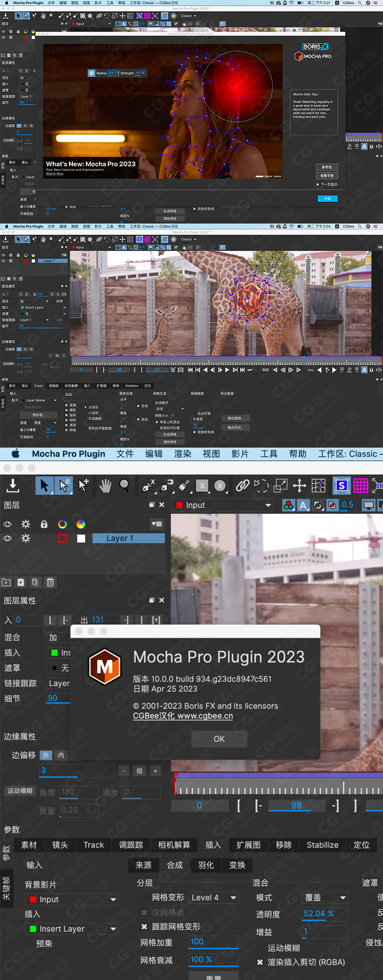Toggle the blue S surface display icon
This screenshot has height=980, width=383.
[341, 485]
